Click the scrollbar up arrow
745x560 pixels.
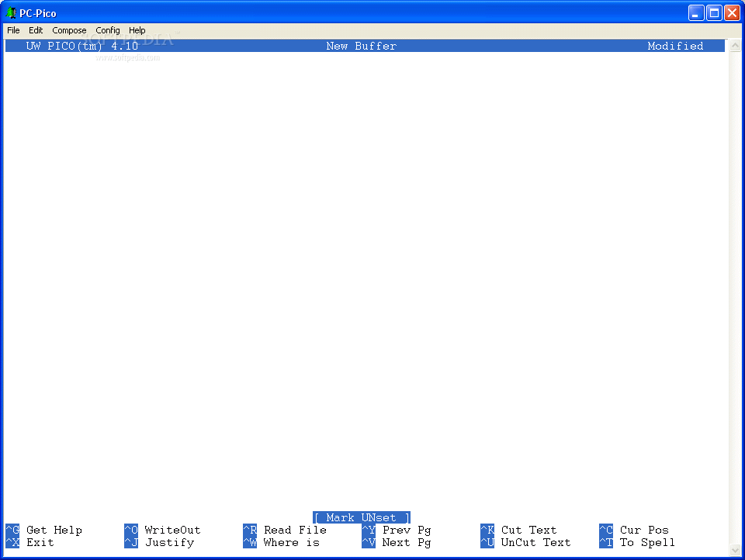click(735, 46)
